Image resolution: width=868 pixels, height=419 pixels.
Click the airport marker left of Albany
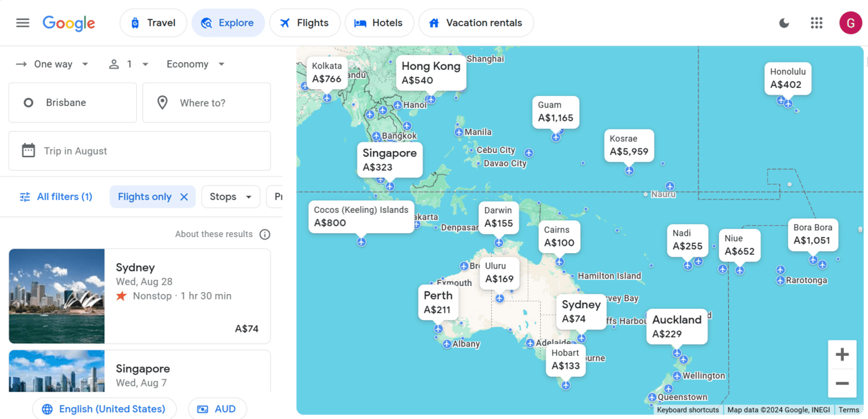coord(447,344)
